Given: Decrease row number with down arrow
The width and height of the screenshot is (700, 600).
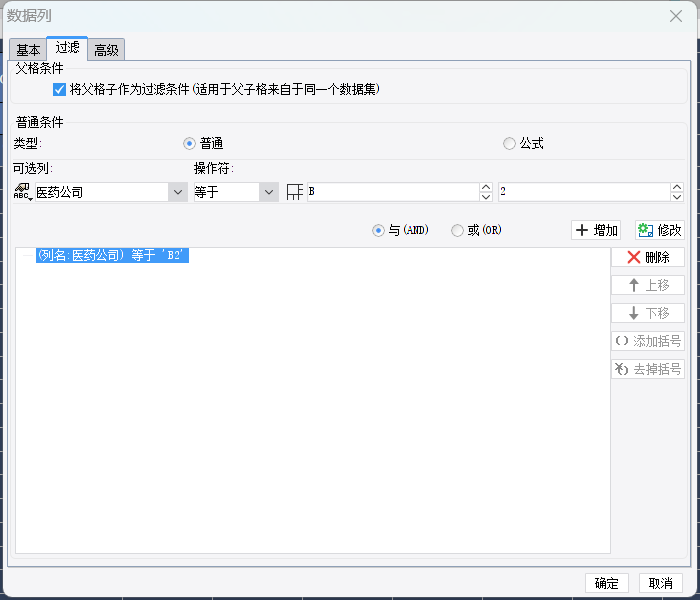Looking at the screenshot, I should [x=677, y=197].
